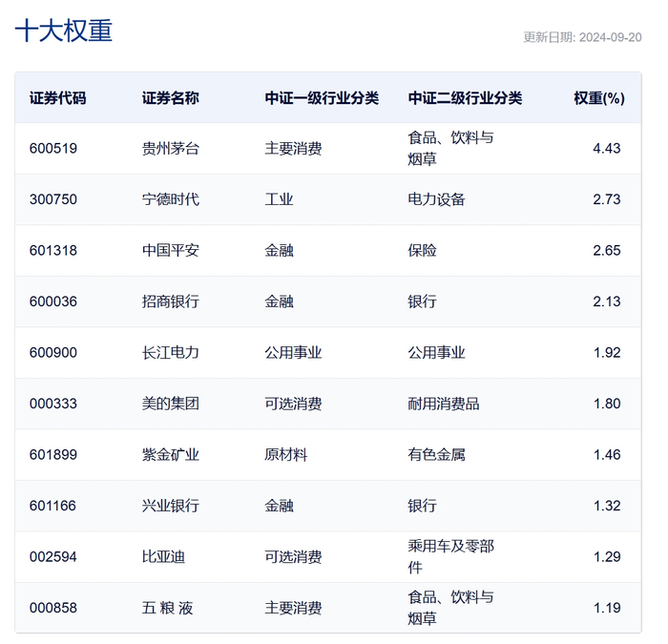Select the name 兴业银行

(171, 506)
